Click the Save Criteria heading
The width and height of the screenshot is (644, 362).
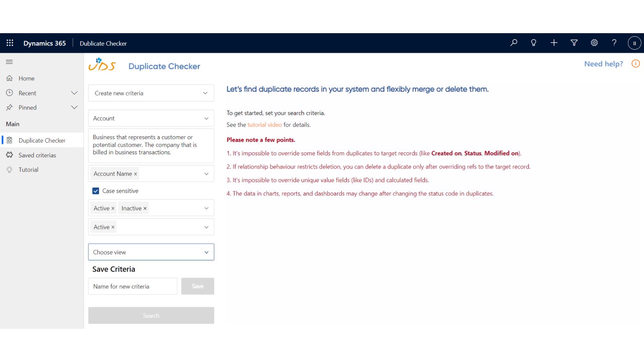click(114, 269)
